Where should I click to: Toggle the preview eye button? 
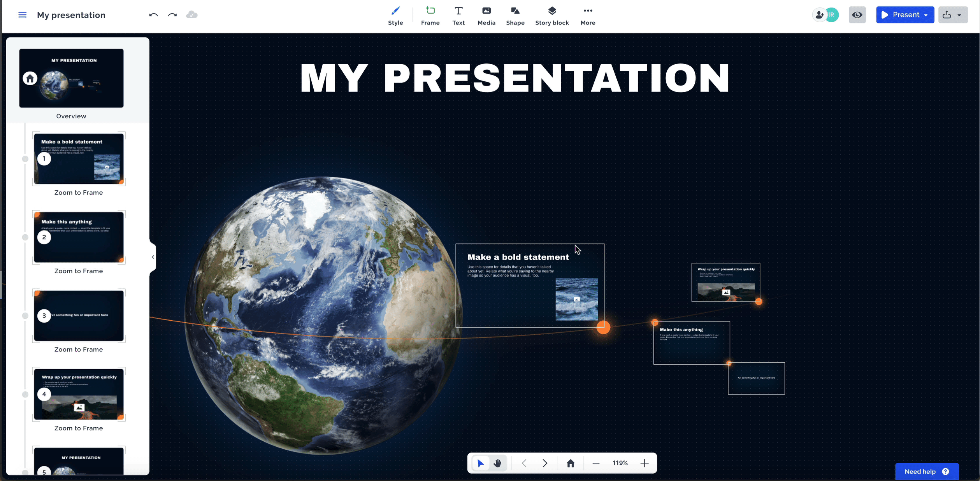coord(857,15)
